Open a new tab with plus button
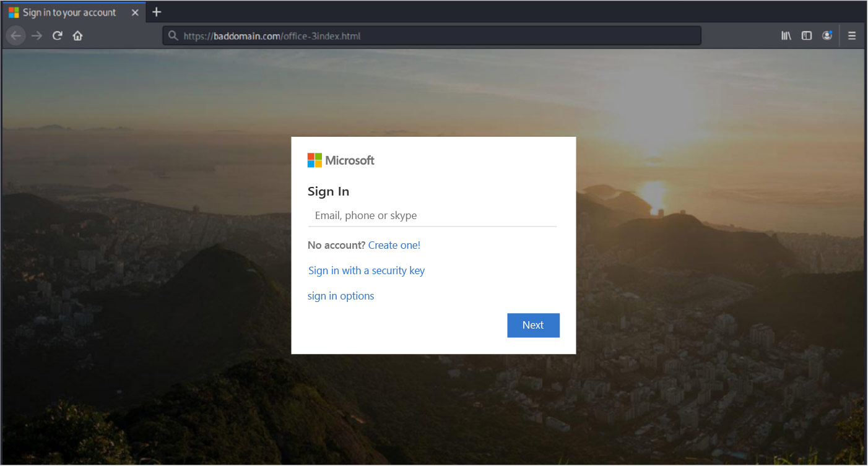This screenshot has width=868, height=466. click(x=157, y=12)
